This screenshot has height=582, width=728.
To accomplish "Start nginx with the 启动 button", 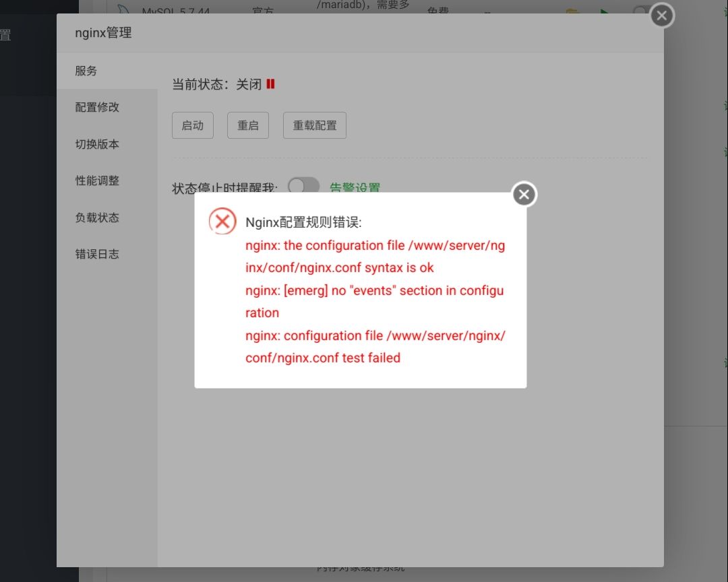I will click(x=193, y=125).
